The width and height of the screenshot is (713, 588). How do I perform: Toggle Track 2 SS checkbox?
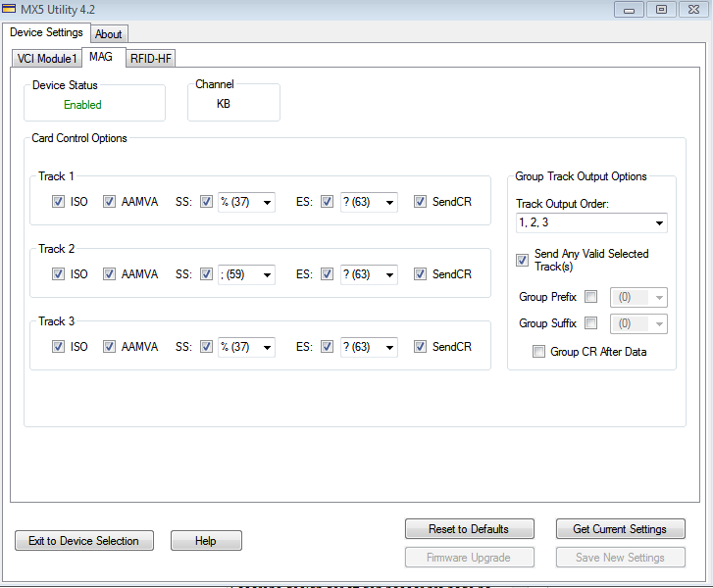tap(206, 274)
